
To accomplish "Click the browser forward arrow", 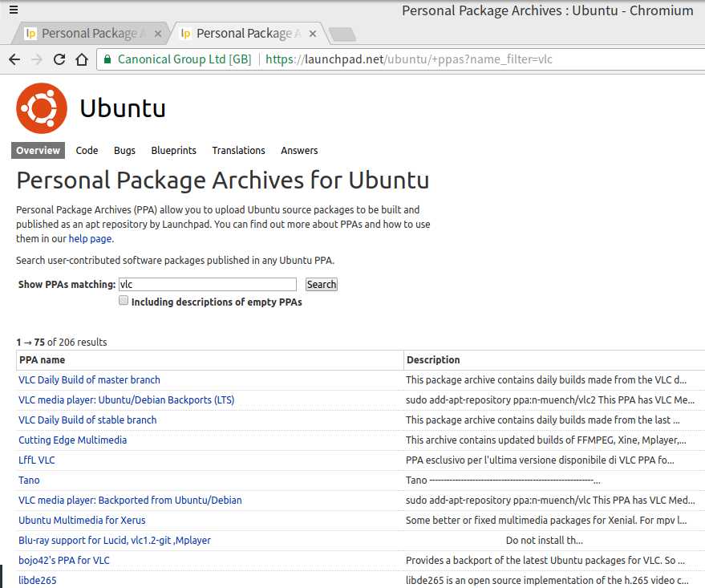I will tap(37, 59).
